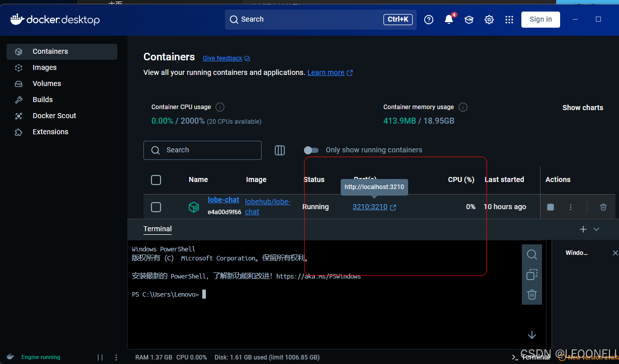Click Disk 1.61 GB used entry

click(x=267, y=357)
